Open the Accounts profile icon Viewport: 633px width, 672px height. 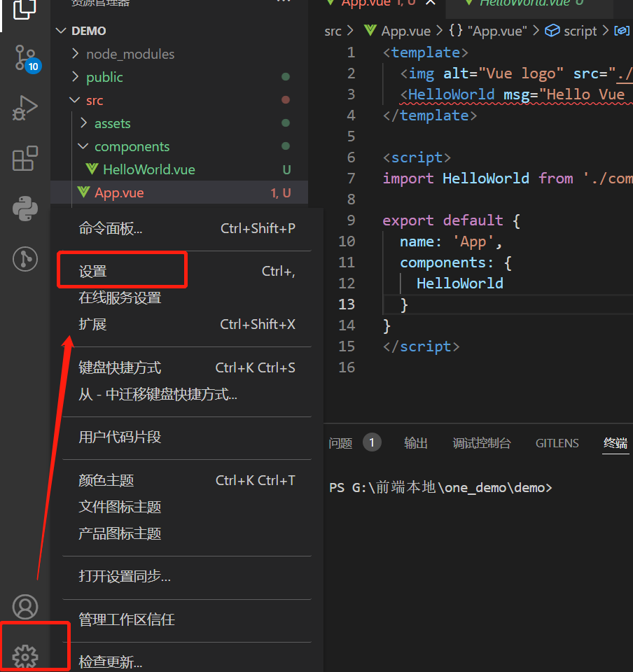coord(25,606)
